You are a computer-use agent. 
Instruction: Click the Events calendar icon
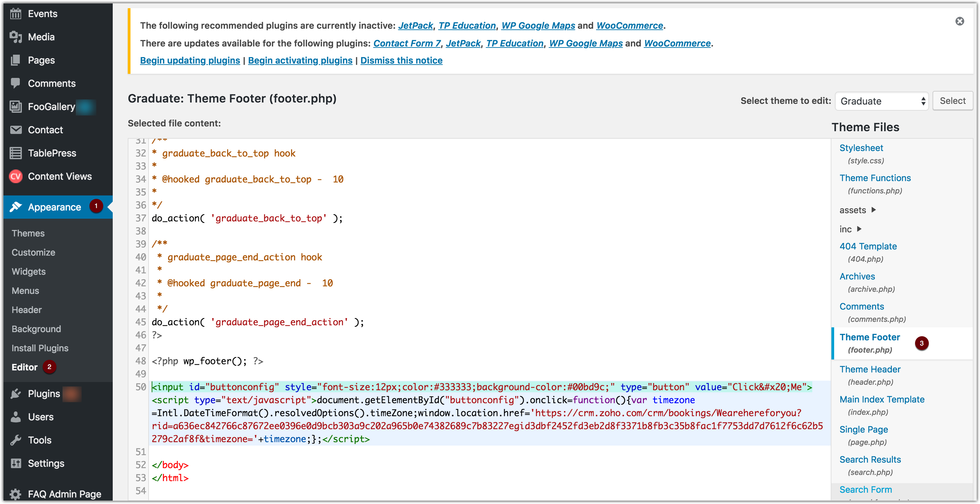pyautogui.click(x=16, y=14)
